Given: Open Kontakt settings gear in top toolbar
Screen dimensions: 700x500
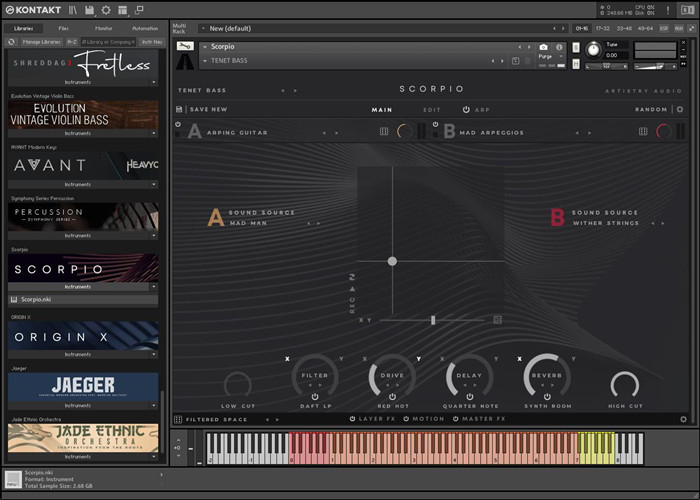Looking at the screenshot, I should 106,9.
